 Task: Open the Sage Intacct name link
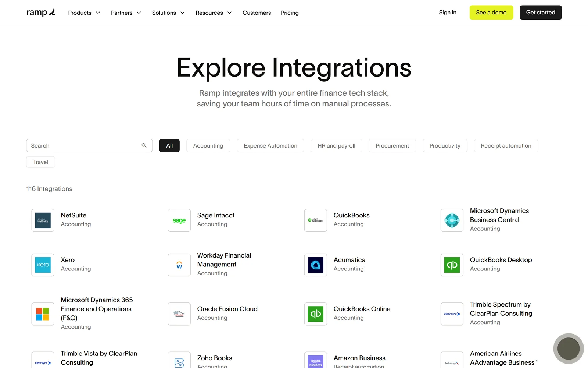pyautogui.click(x=216, y=215)
